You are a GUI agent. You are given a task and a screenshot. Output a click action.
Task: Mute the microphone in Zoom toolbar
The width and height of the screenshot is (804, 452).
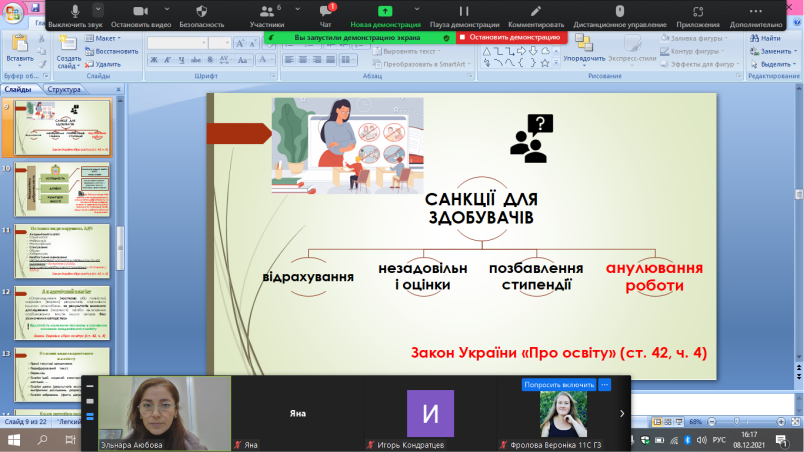[x=75, y=15]
